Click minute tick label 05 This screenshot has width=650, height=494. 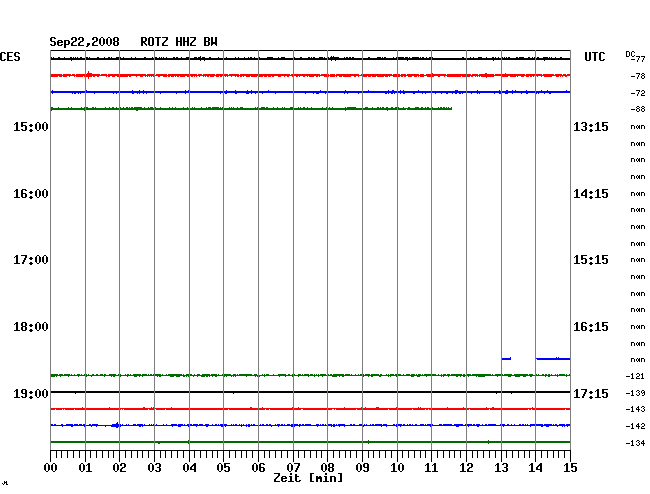[223, 468]
